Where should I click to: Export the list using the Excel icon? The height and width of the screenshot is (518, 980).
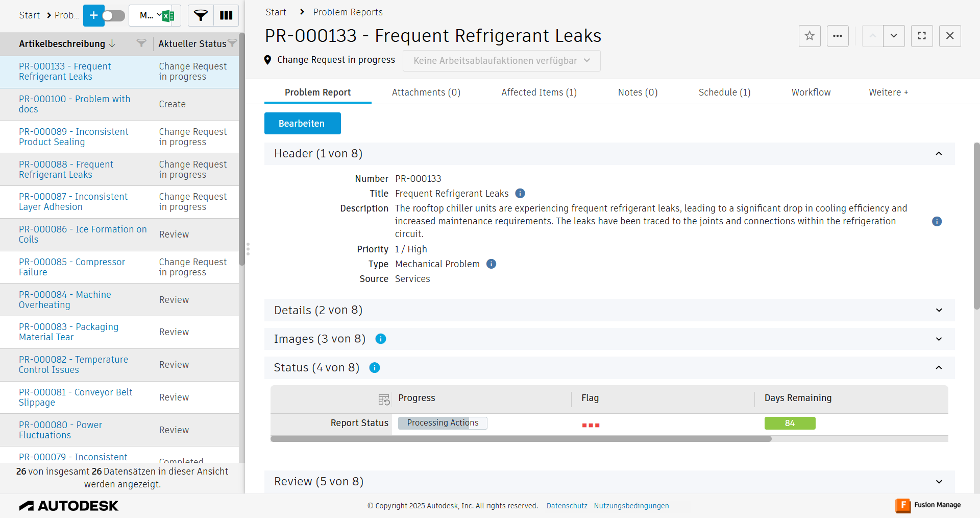pos(169,16)
